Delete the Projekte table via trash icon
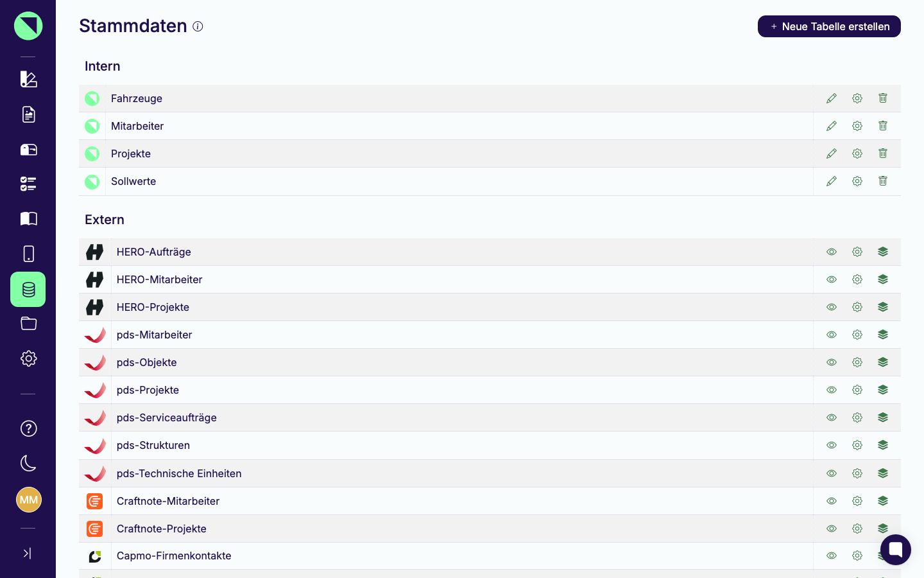 tap(883, 153)
